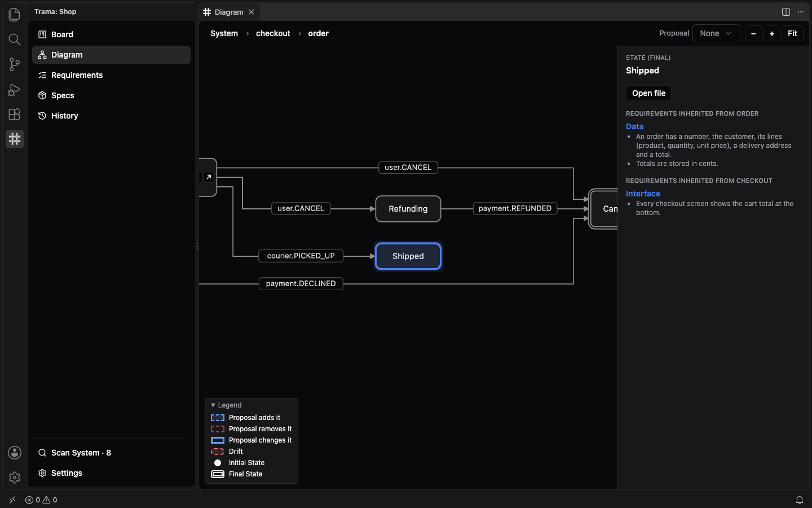
Task: Open the Accounts icon
Action: coord(15,453)
